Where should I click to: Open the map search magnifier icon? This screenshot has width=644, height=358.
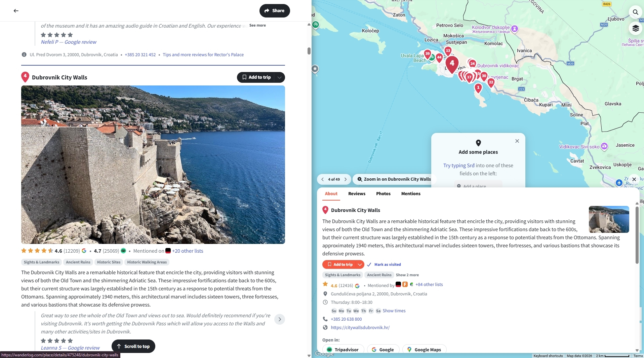coord(635,12)
